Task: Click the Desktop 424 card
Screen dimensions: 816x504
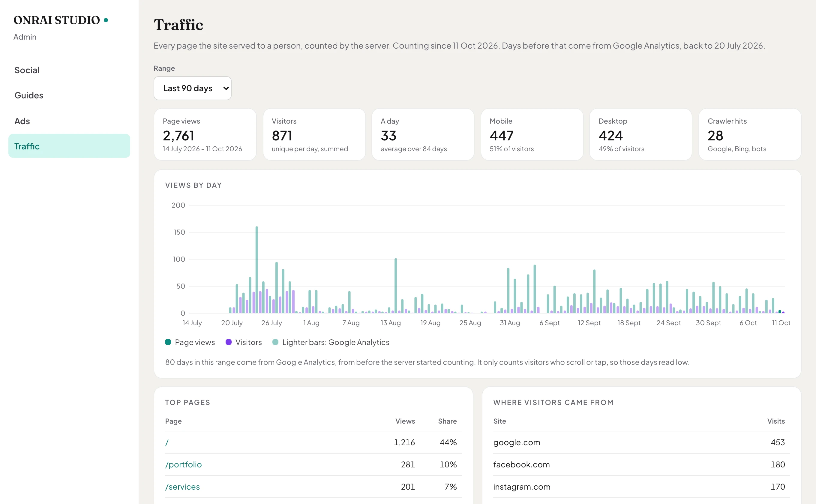Action: pyautogui.click(x=641, y=134)
